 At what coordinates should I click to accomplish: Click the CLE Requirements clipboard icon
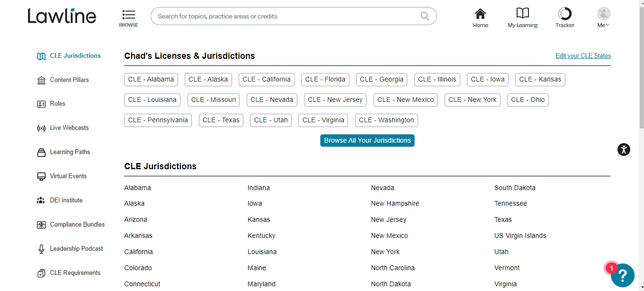(x=41, y=273)
